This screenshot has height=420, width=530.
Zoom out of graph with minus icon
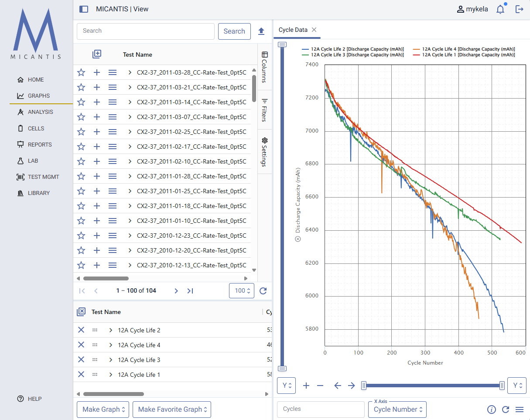[x=320, y=386]
